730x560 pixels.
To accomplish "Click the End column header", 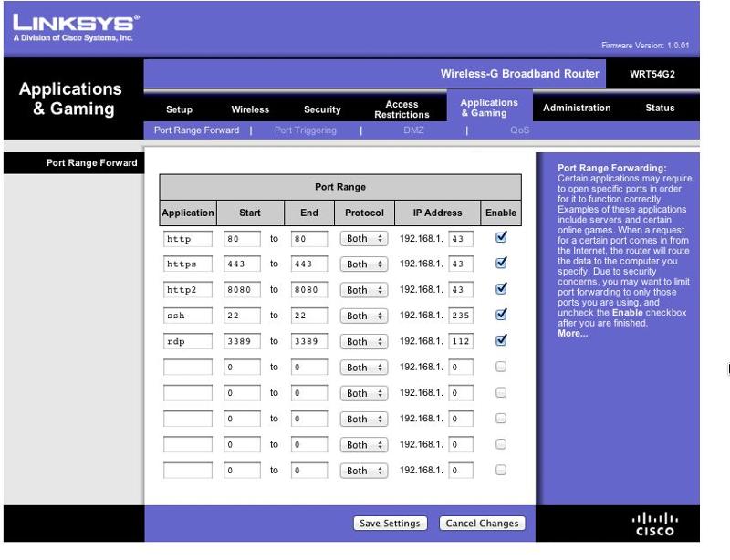I will coord(309,213).
